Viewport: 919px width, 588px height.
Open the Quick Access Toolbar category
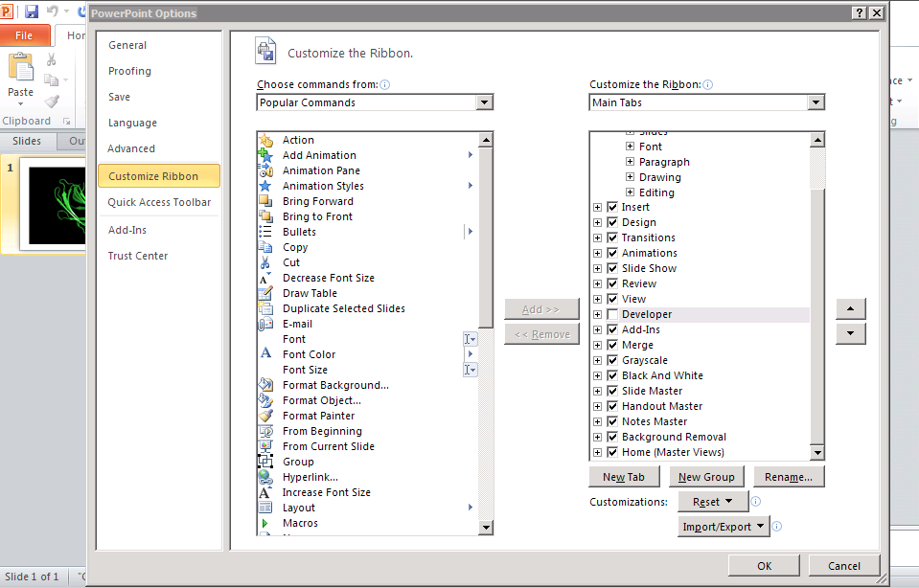159,202
